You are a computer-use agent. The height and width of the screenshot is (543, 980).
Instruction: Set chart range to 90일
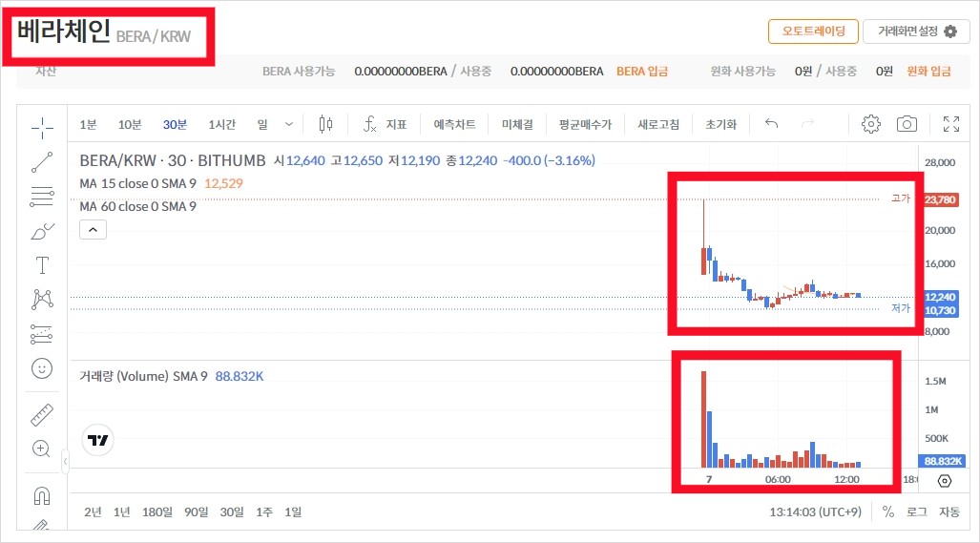click(197, 512)
